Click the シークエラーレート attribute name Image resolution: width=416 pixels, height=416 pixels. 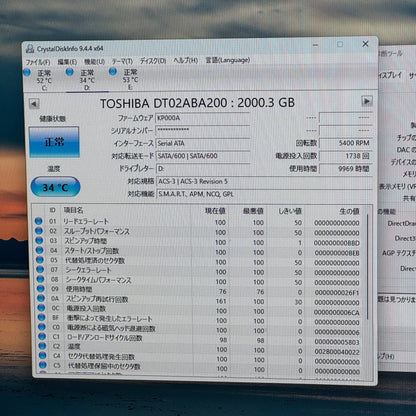point(88,270)
